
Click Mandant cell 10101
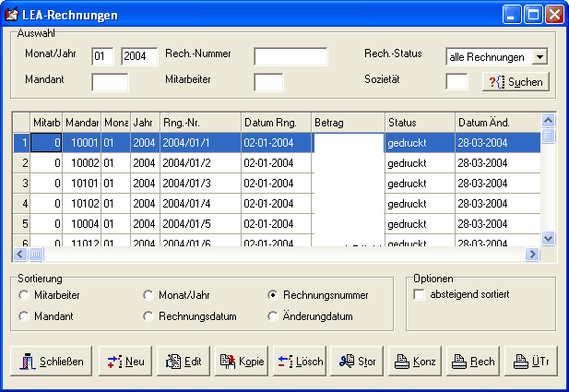(x=82, y=184)
